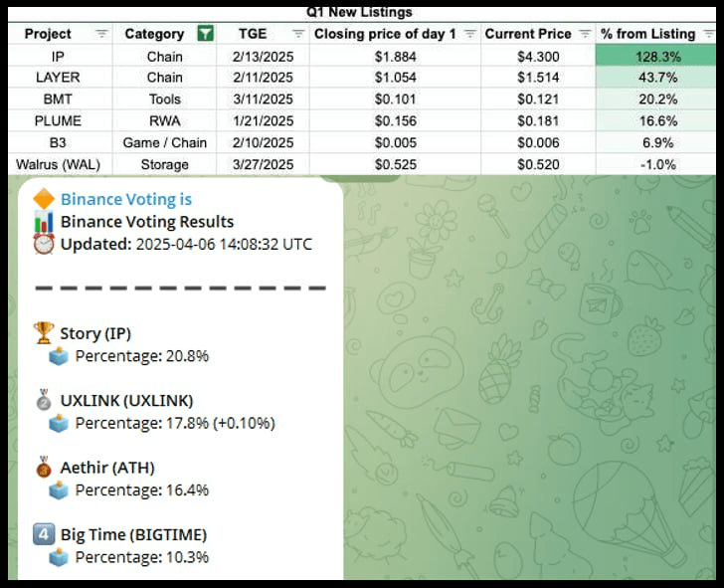Select the '2/13/2025' TGE cell
This screenshot has width=724, height=588.
point(264,57)
